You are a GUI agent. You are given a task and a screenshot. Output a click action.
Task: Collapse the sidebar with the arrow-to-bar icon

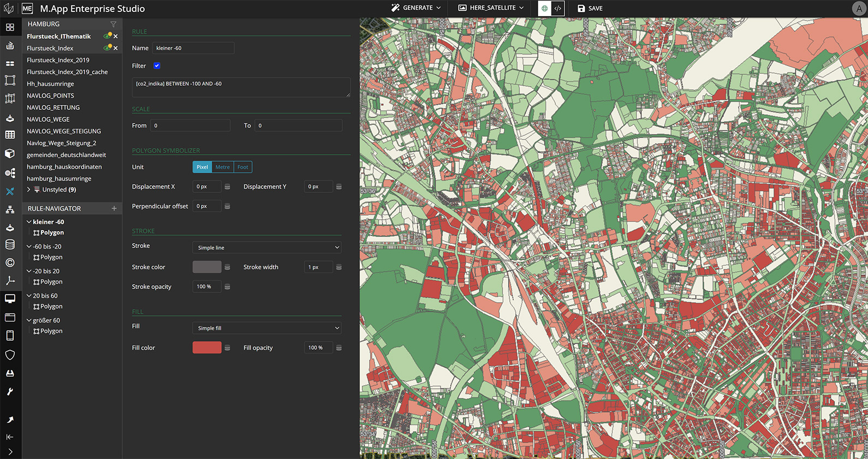[x=10, y=437]
